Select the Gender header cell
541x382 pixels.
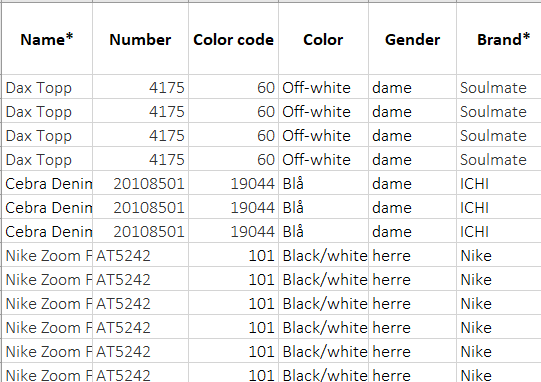tap(412, 39)
